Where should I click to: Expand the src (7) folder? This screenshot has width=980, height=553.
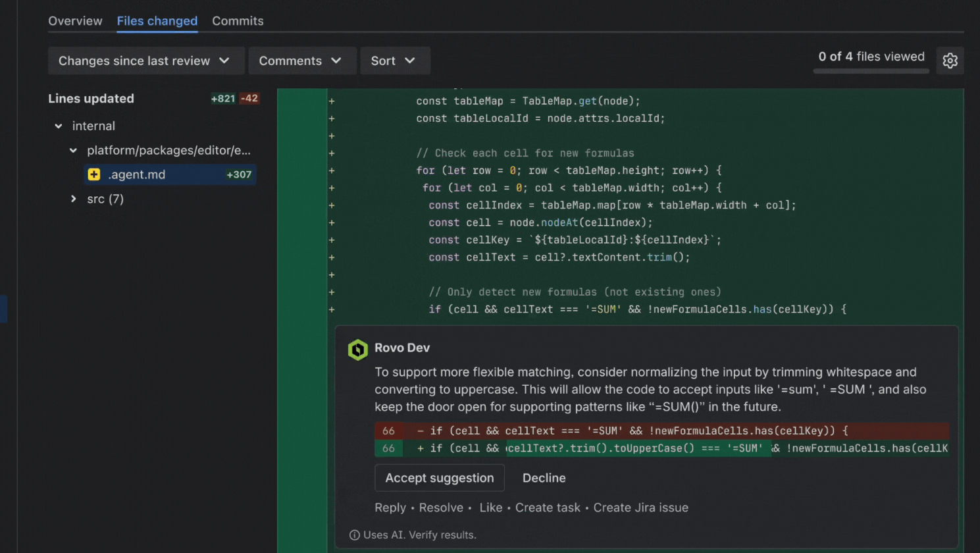[73, 199]
